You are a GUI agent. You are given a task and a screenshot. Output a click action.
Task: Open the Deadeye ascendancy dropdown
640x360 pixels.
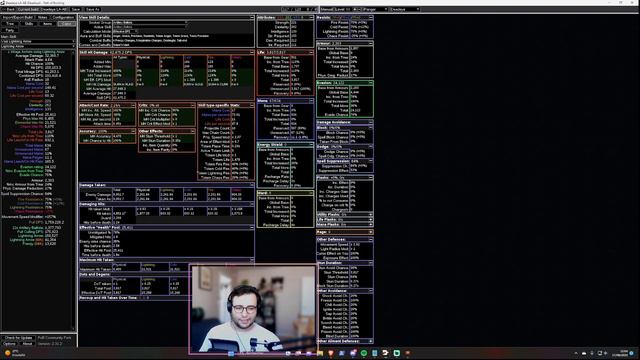coord(404,9)
